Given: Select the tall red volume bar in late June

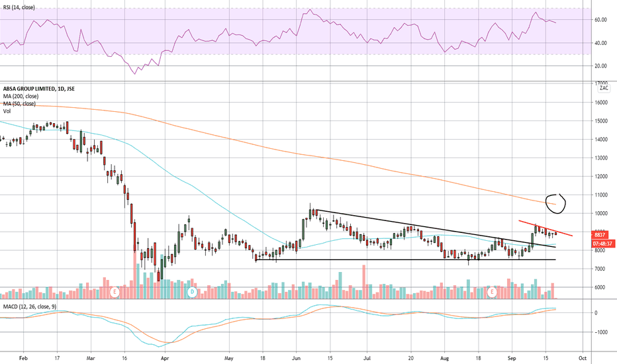Looking at the screenshot, I should click(x=364, y=282).
